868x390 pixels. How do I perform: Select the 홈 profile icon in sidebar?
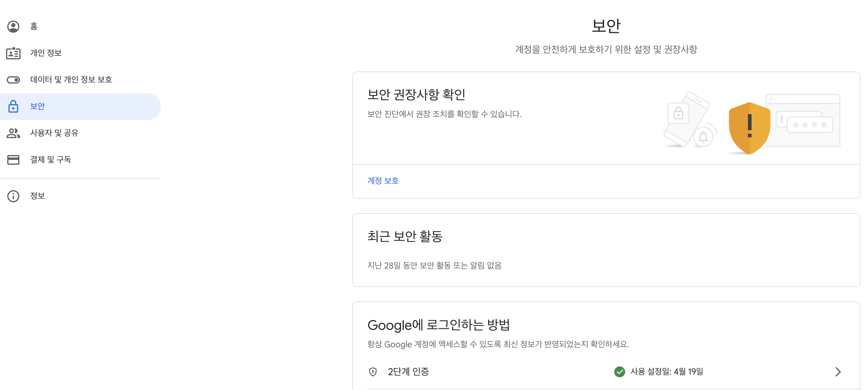coord(14,26)
